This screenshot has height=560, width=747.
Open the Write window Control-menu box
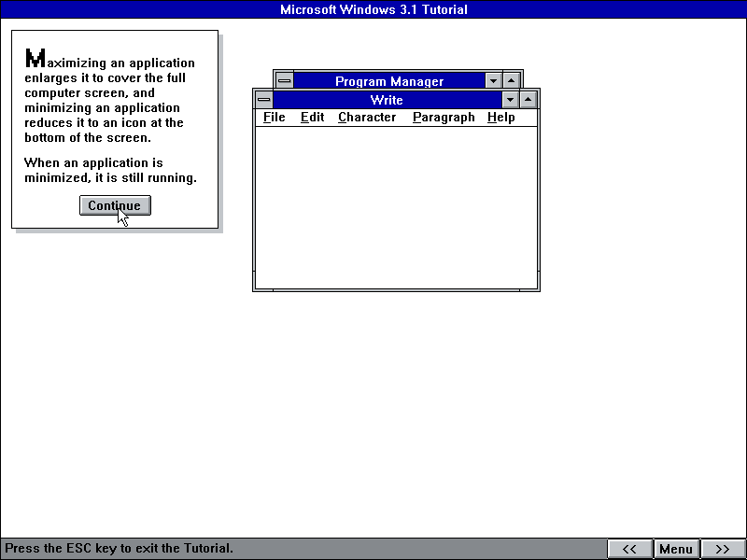click(264, 100)
